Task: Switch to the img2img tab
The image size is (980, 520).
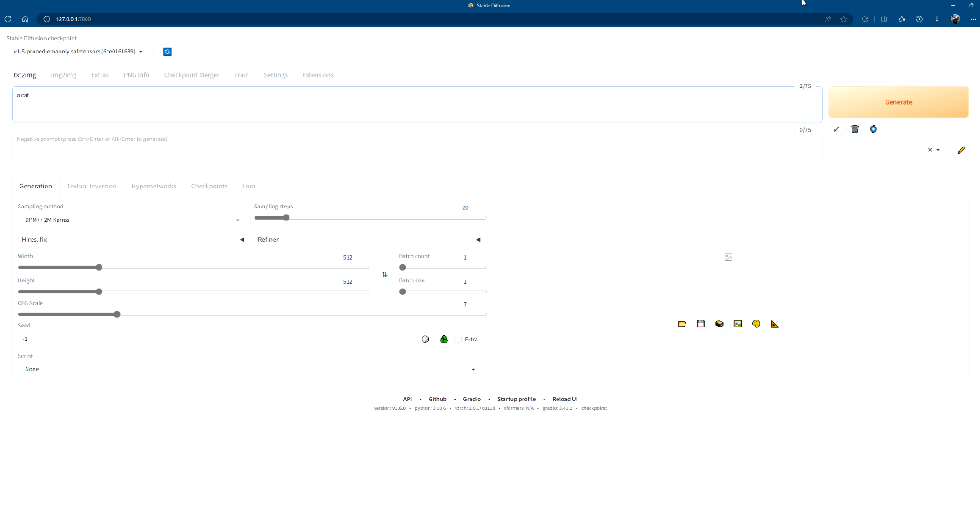Action: tap(64, 75)
